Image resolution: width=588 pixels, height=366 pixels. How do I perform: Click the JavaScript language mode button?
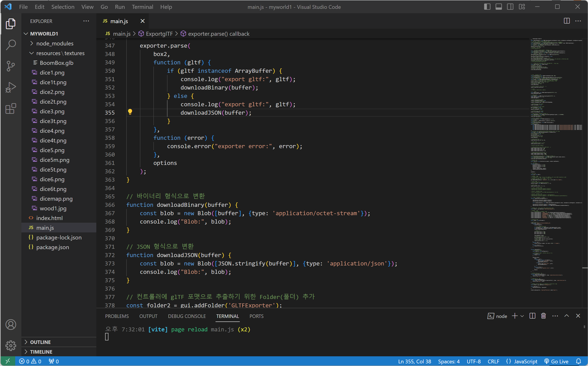coord(522,361)
